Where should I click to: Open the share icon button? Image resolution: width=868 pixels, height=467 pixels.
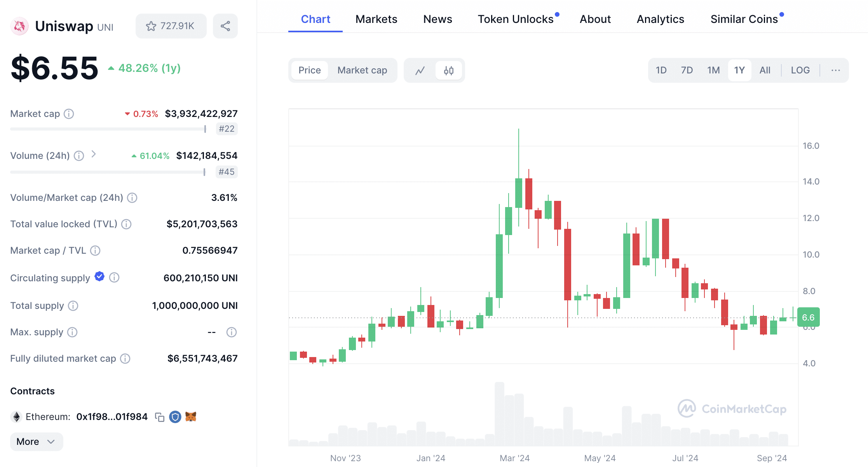pos(225,26)
